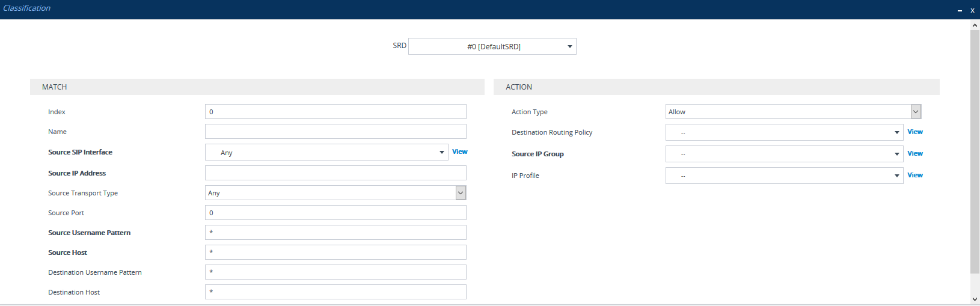Click View link for Source IP Group
This screenshot has width=980, height=306.
tap(914, 154)
